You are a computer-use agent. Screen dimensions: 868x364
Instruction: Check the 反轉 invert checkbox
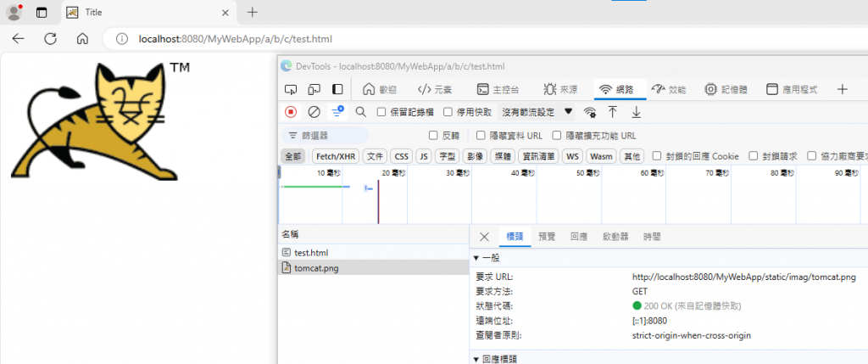pos(434,135)
